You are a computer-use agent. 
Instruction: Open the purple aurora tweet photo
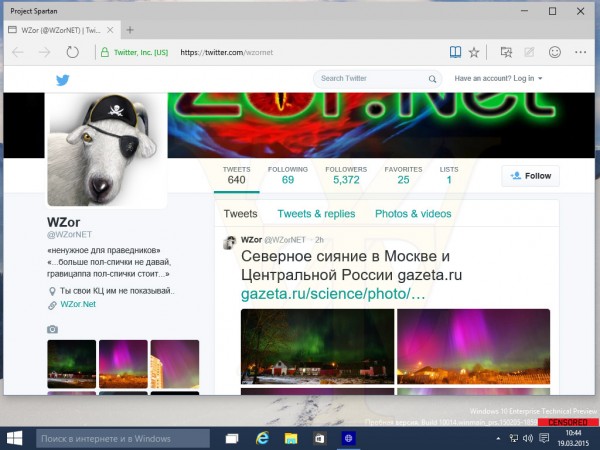click(473, 346)
